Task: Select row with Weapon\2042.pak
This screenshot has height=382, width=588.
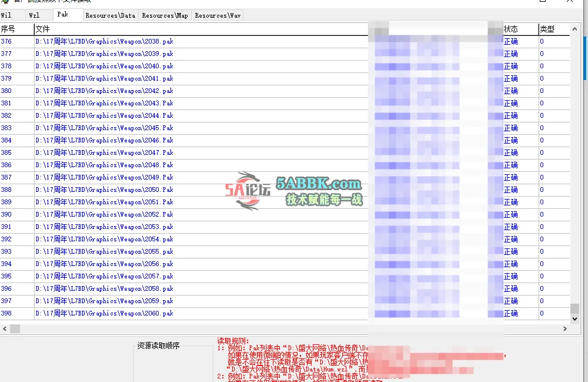Action: click(x=285, y=91)
